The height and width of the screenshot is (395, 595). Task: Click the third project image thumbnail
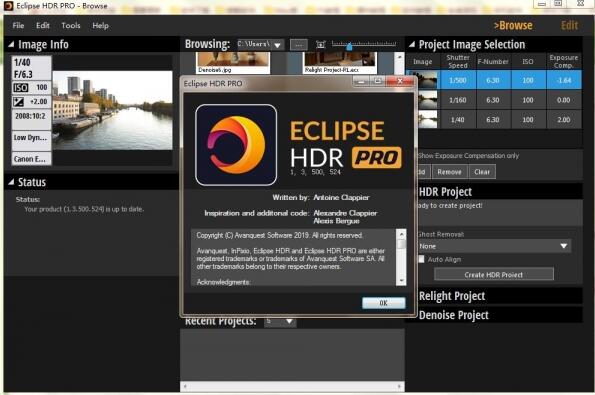click(427, 120)
